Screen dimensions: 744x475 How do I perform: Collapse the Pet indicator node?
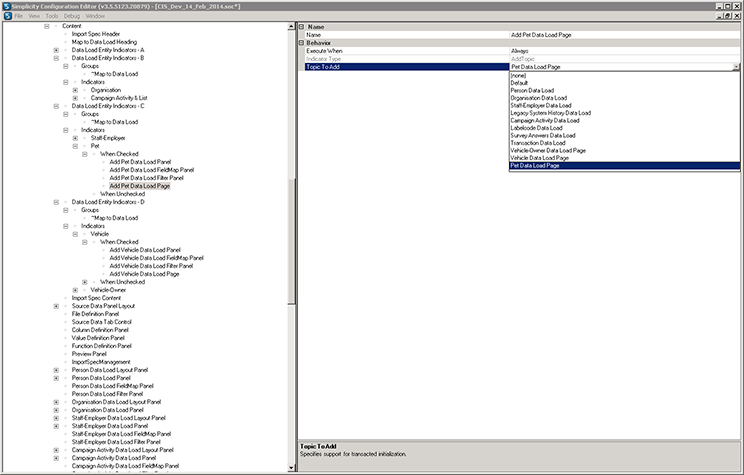pos(75,146)
